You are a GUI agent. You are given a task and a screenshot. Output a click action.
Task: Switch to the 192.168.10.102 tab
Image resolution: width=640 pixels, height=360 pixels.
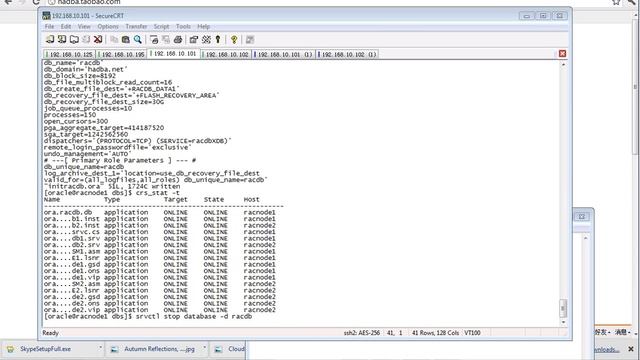[x=225, y=54]
